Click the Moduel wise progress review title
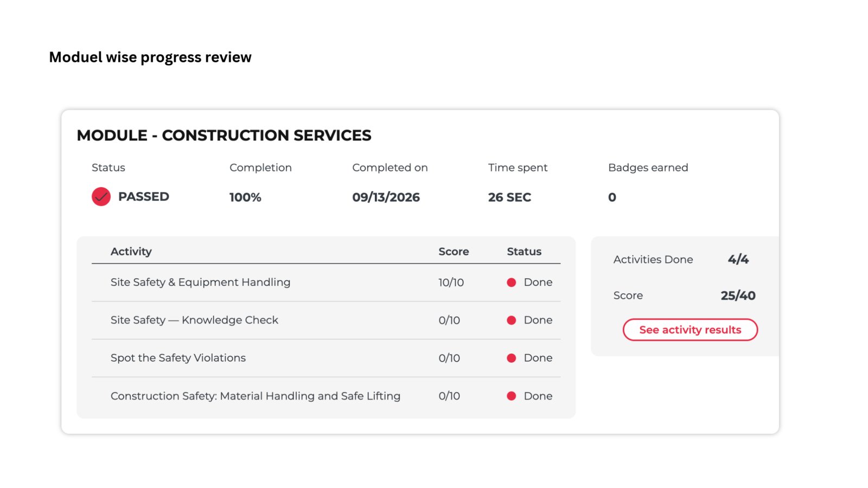868x488 pixels. coord(150,57)
